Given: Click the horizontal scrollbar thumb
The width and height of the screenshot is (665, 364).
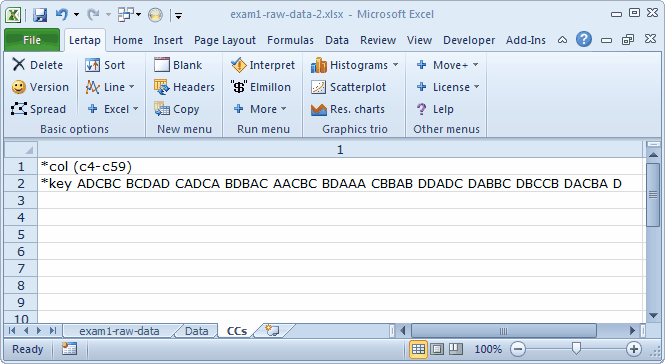Looking at the screenshot, I should coord(503,330).
